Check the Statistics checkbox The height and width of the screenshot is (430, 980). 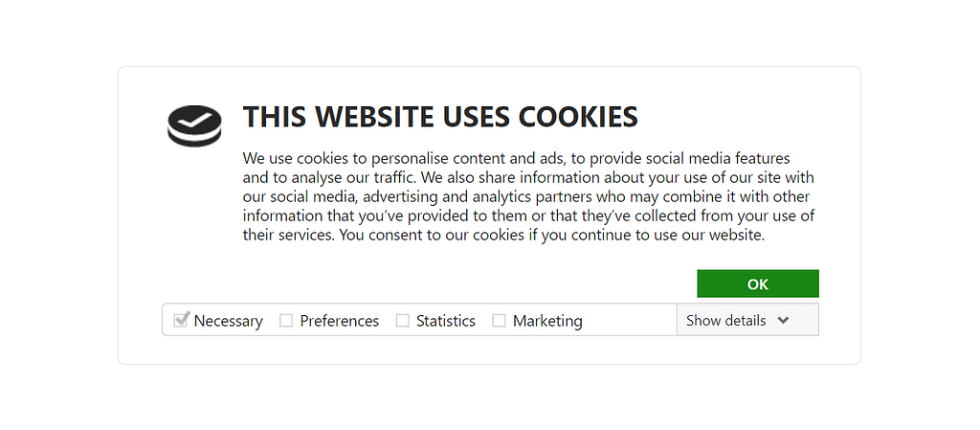pos(403,321)
